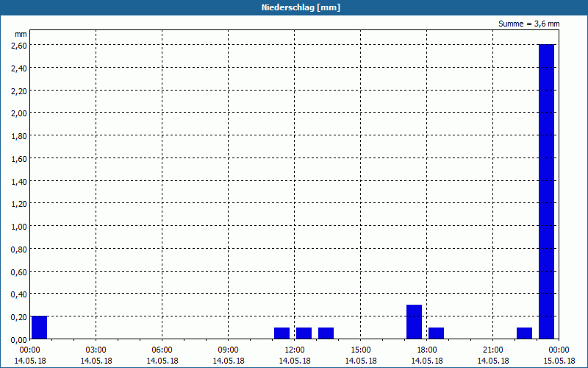The image size is (588, 368).
Task: Click the 'Niederschlag [mm]' chart title
Action: click(x=301, y=7)
